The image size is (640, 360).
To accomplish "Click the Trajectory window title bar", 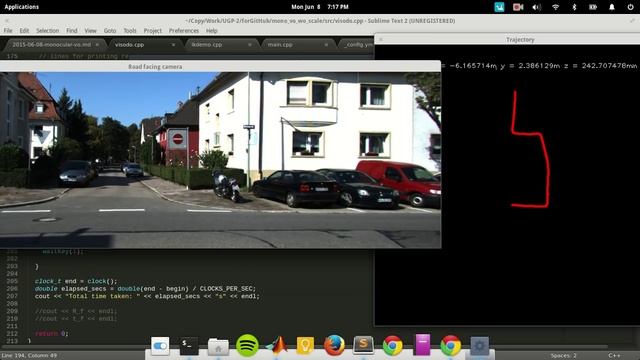I will [520, 40].
